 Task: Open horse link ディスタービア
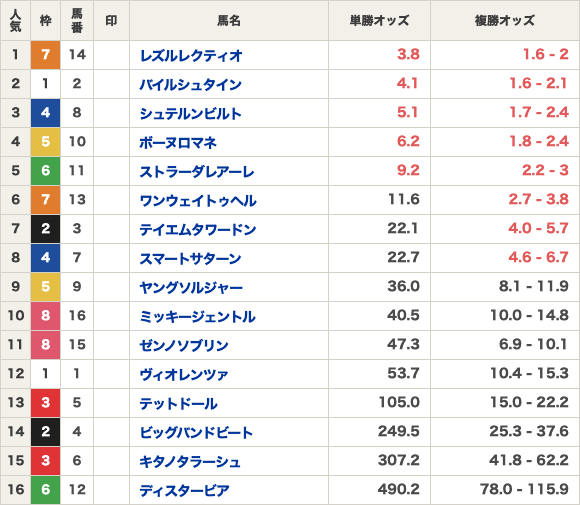pos(185,491)
